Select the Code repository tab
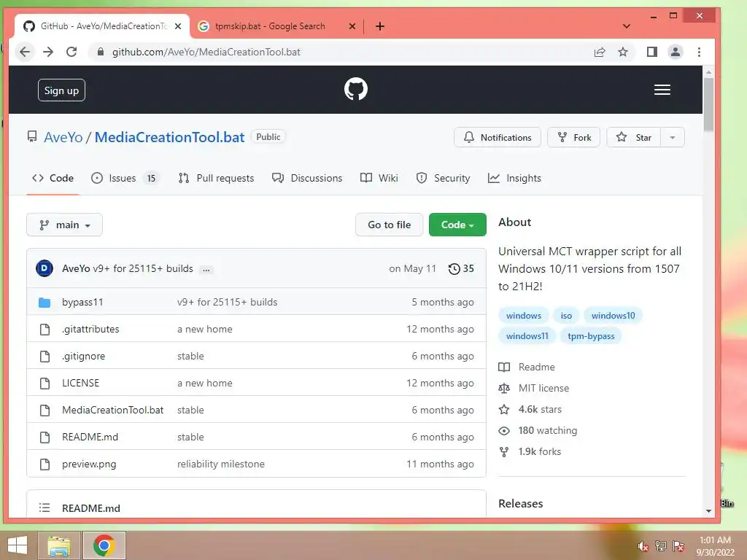 (53, 178)
